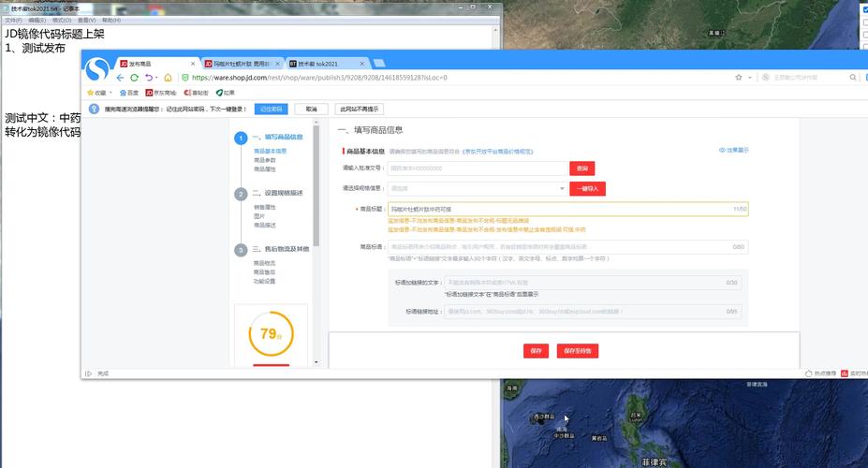
Task: Switch to the second JD product tab
Action: 242,64
